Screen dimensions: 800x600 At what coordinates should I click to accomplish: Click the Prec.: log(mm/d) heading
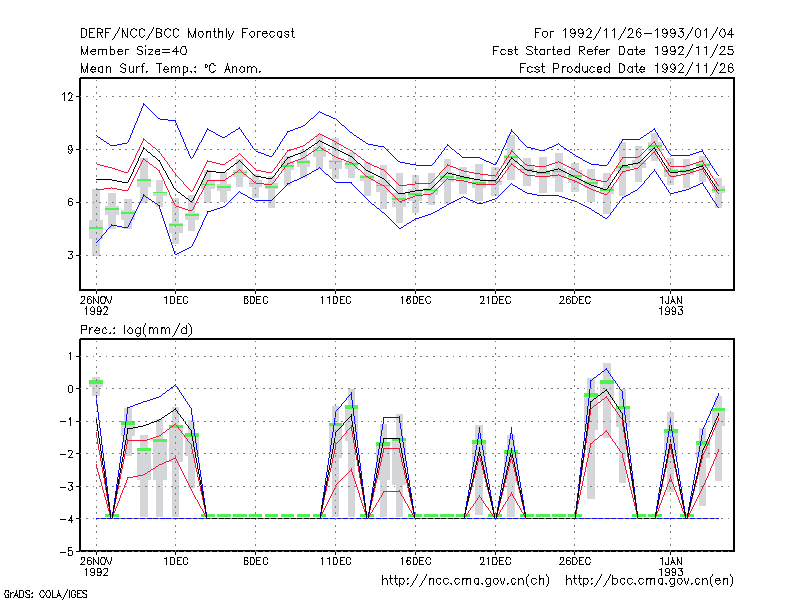(136, 330)
